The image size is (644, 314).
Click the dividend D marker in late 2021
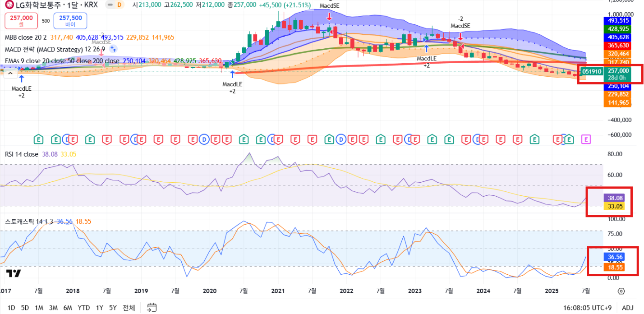341,139
